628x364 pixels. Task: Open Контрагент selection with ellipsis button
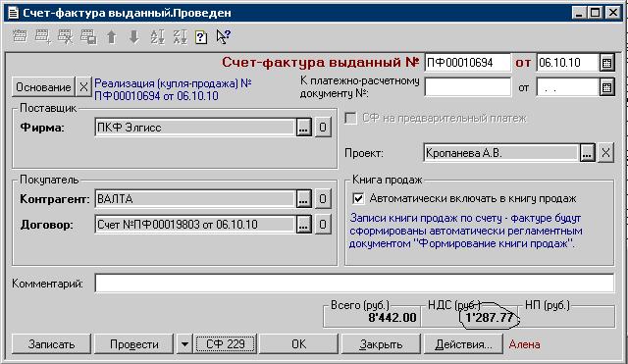tap(303, 199)
